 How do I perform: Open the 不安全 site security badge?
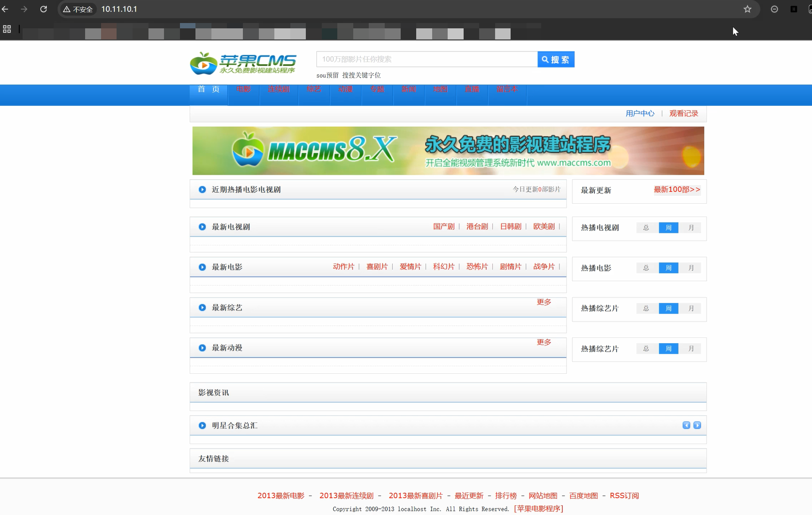[78, 9]
